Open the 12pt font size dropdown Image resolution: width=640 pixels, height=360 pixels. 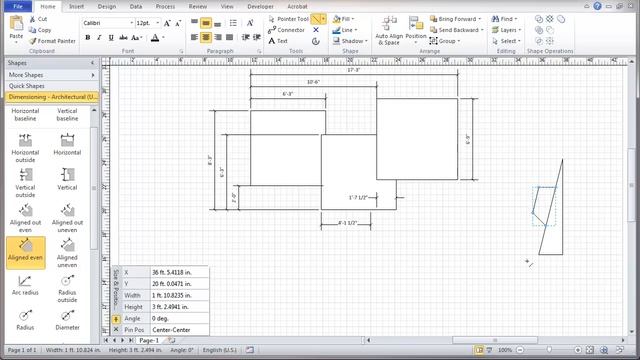158,23
